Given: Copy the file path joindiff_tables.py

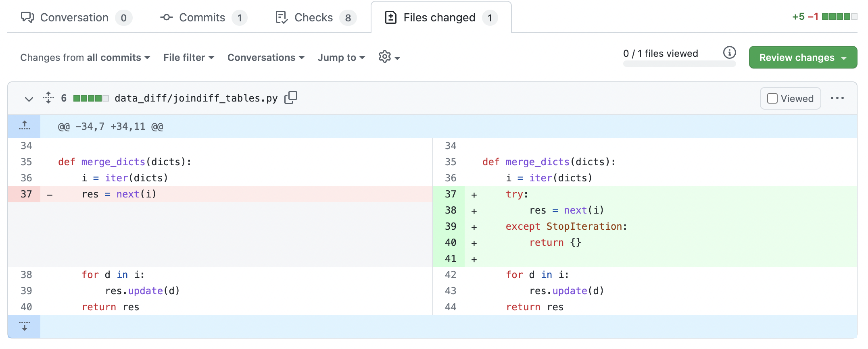Looking at the screenshot, I should coord(291,98).
